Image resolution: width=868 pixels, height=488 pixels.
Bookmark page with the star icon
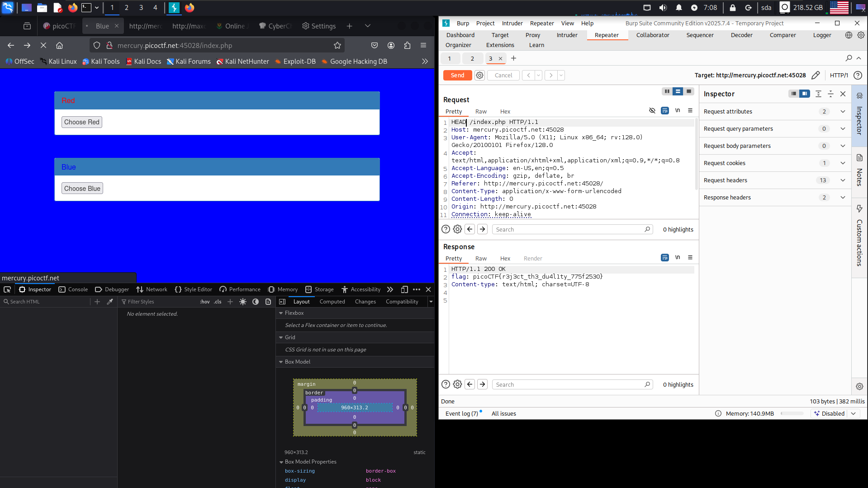(337, 45)
